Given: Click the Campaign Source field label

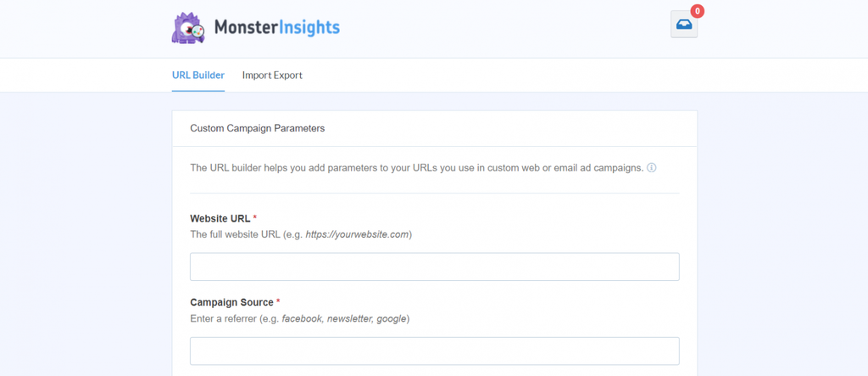Looking at the screenshot, I should tap(232, 302).
